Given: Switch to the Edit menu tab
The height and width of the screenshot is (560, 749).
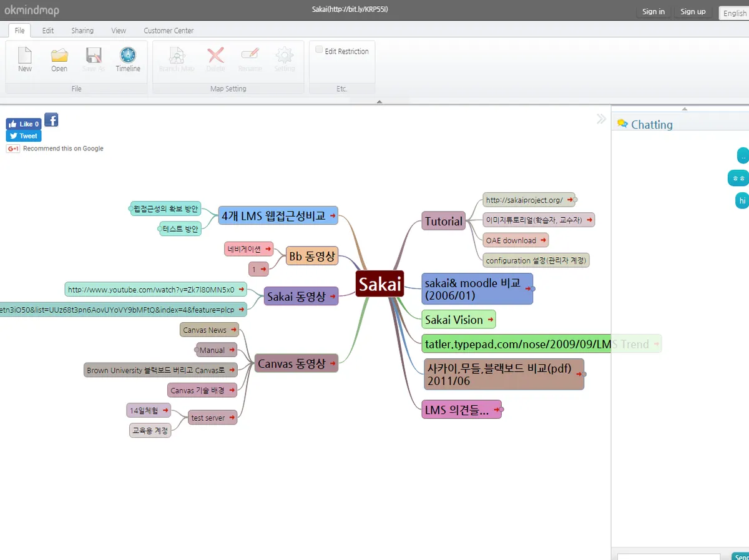Looking at the screenshot, I should pyautogui.click(x=47, y=30).
